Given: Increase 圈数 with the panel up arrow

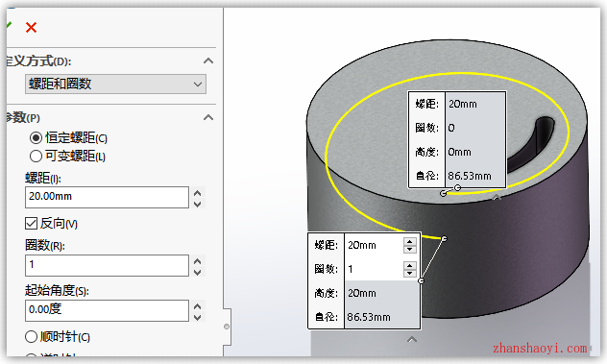Looking at the screenshot, I should click(198, 260).
